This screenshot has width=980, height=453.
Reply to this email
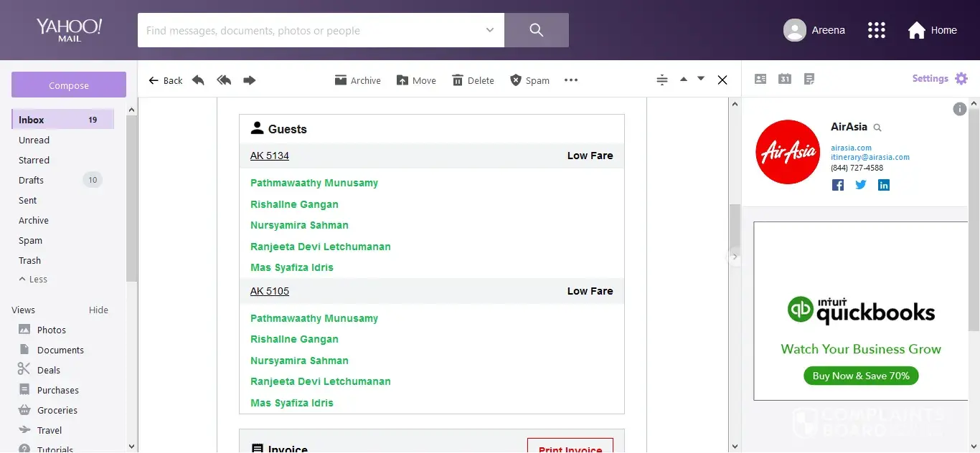click(198, 80)
